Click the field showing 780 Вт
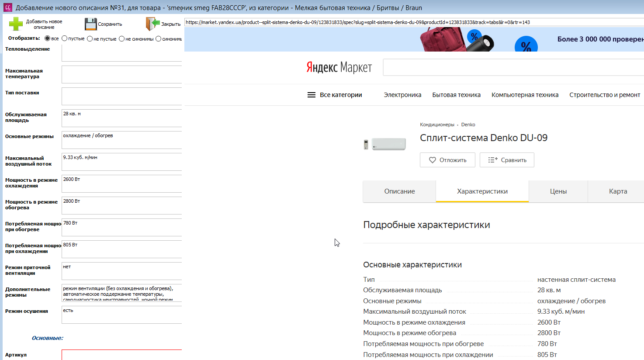The width and height of the screenshot is (644, 360). [x=122, y=227]
